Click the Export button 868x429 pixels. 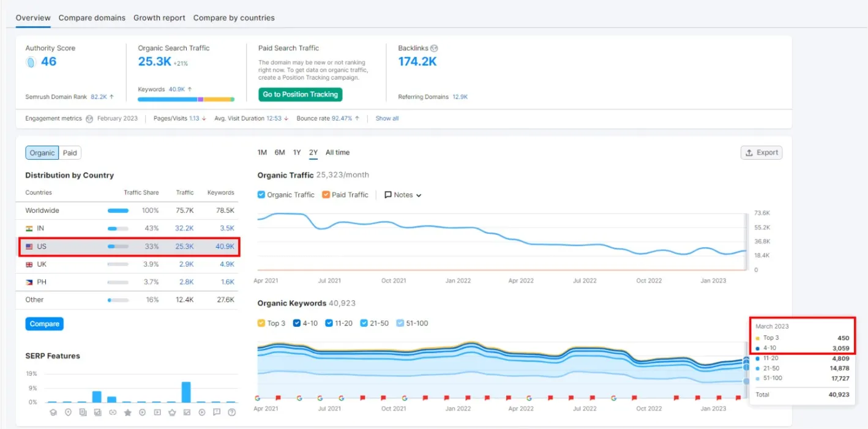pyautogui.click(x=761, y=153)
